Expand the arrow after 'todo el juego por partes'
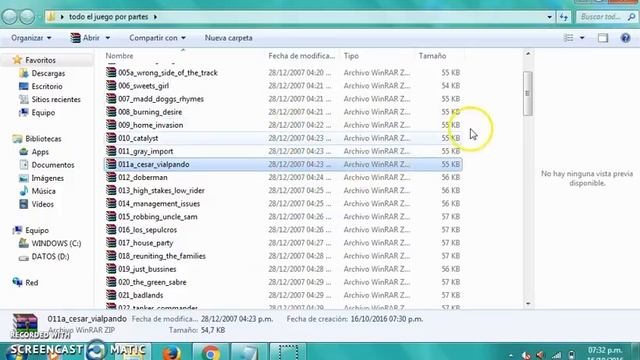 click(156, 17)
